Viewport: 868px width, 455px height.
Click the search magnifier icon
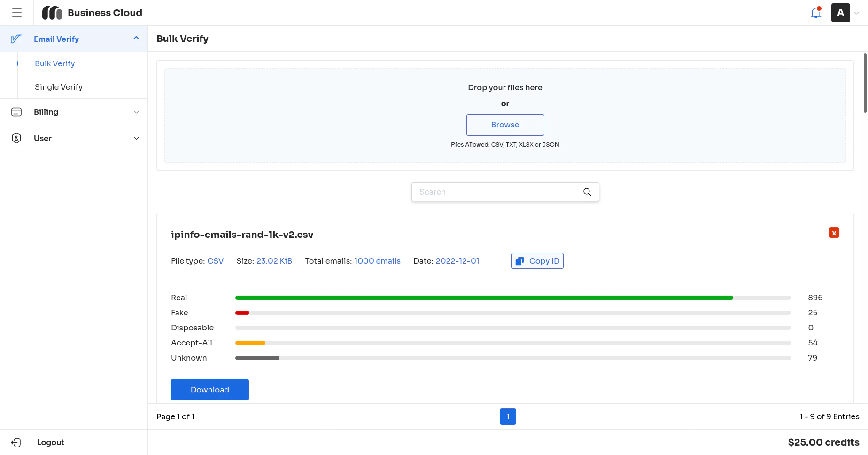pyautogui.click(x=587, y=192)
